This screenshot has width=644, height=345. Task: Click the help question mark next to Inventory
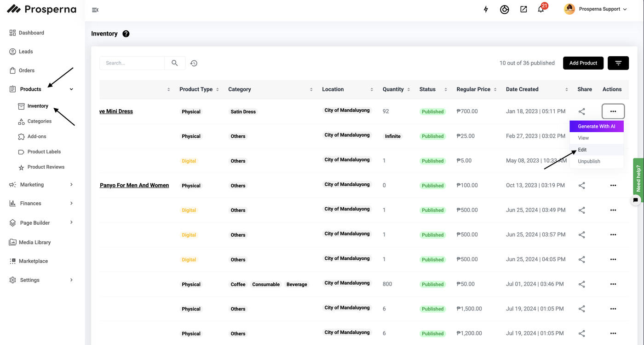[126, 34]
